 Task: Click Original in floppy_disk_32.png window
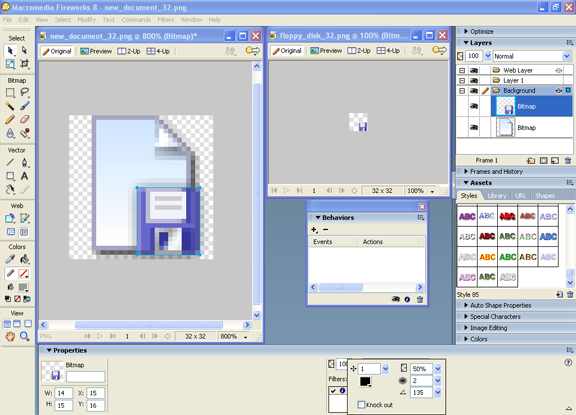[x=287, y=51]
